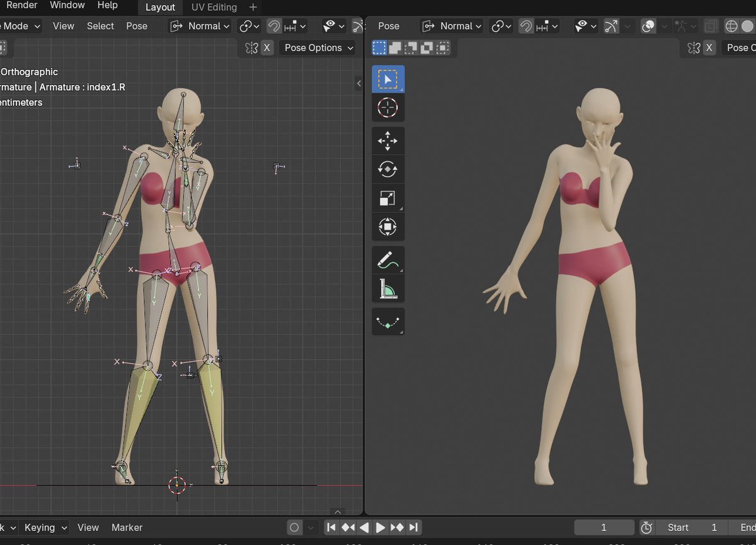Open Pose menu in right viewport

pyautogui.click(x=389, y=26)
